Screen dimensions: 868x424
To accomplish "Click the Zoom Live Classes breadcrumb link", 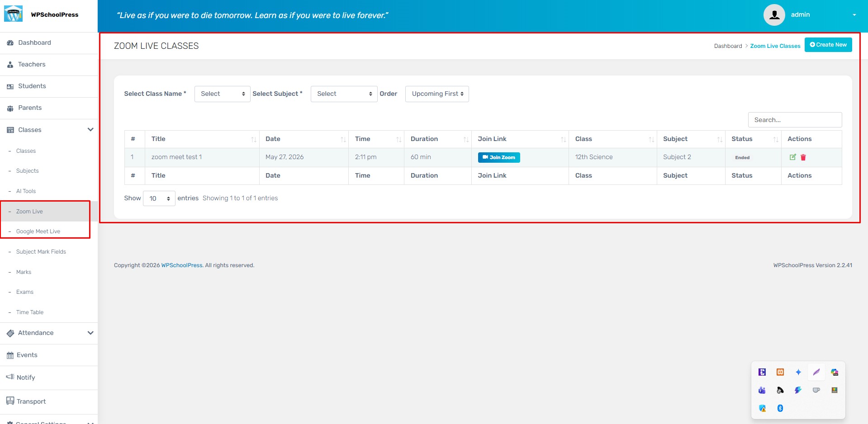I will 775,46.
